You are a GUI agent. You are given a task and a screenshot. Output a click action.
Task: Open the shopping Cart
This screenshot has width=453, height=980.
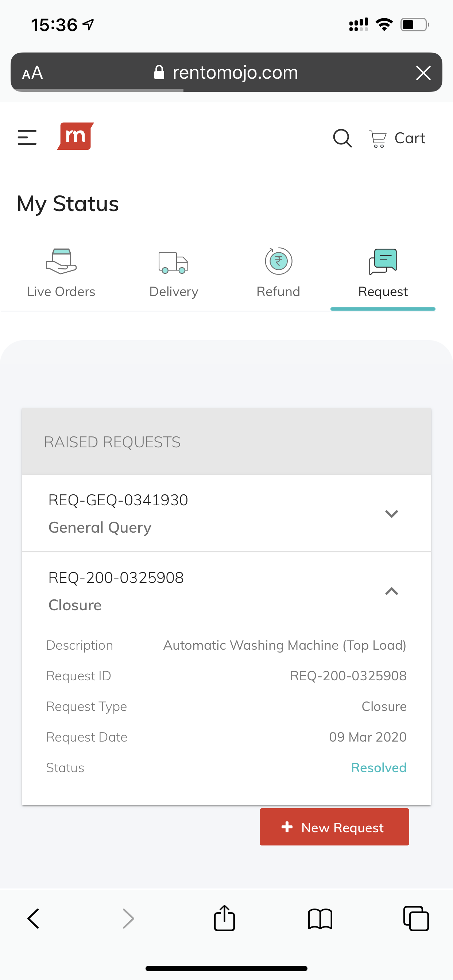tap(397, 139)
